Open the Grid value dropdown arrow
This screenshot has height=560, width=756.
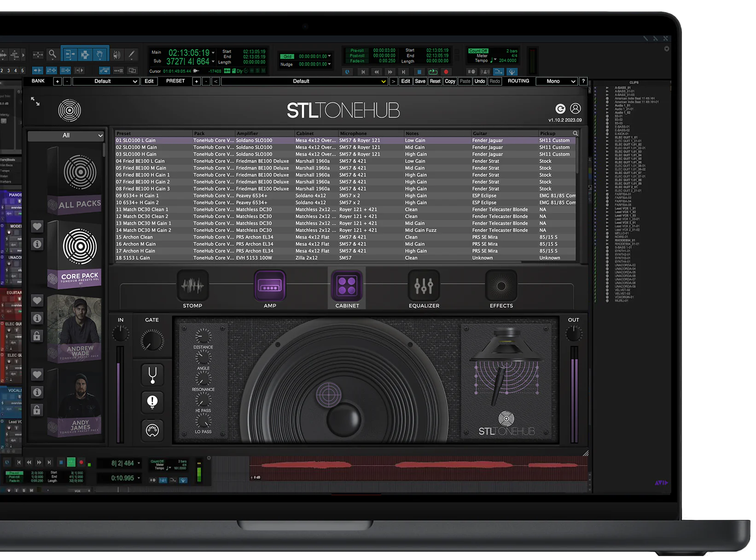329,56
